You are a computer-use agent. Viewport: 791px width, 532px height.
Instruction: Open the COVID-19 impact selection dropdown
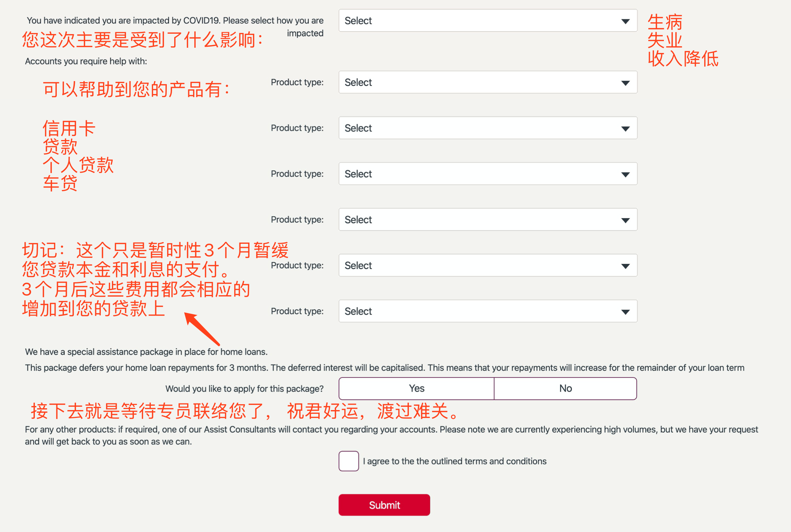point(487,21)
